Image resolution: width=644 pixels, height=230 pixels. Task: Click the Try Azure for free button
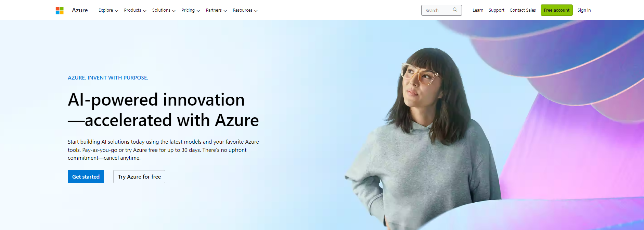click(139, 177)
